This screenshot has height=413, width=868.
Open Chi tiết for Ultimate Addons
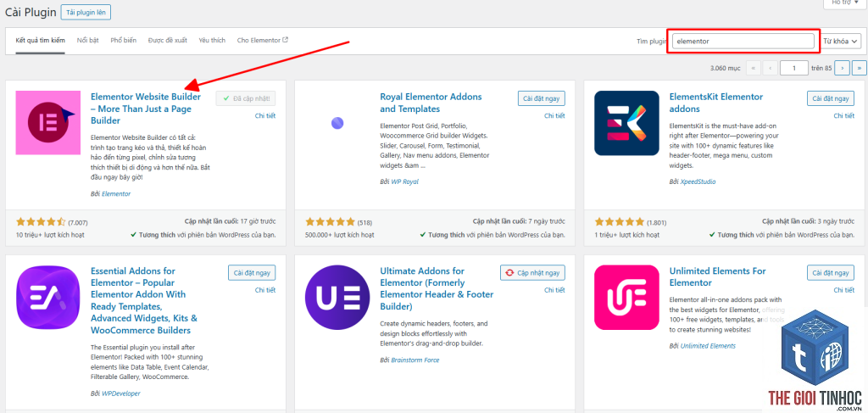[x=554, y=290]
